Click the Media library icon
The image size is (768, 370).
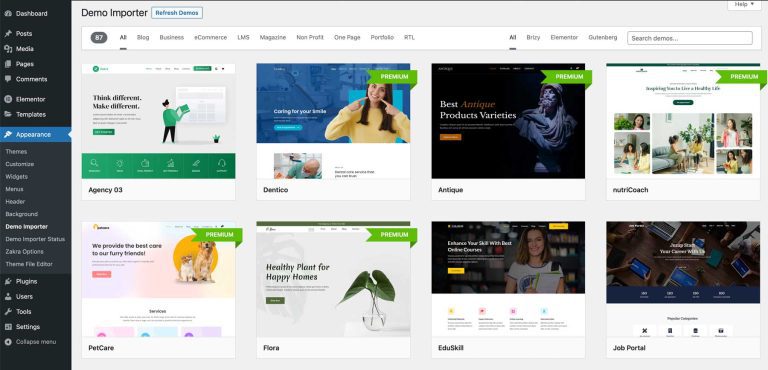tap(8, 49)
